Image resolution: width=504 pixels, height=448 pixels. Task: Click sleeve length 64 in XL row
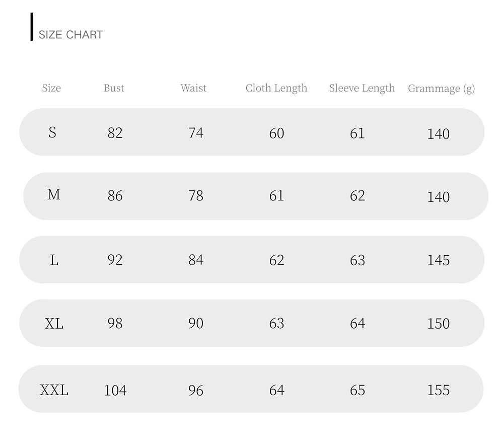[357, 323]
